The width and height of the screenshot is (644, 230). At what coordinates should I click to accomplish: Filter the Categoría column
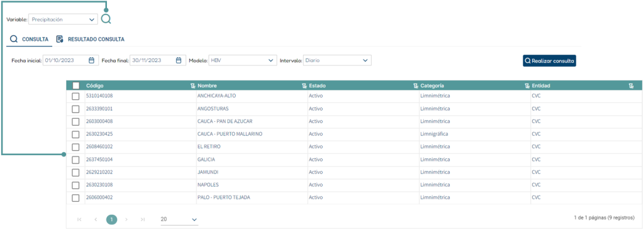click(x=528, y=86)
